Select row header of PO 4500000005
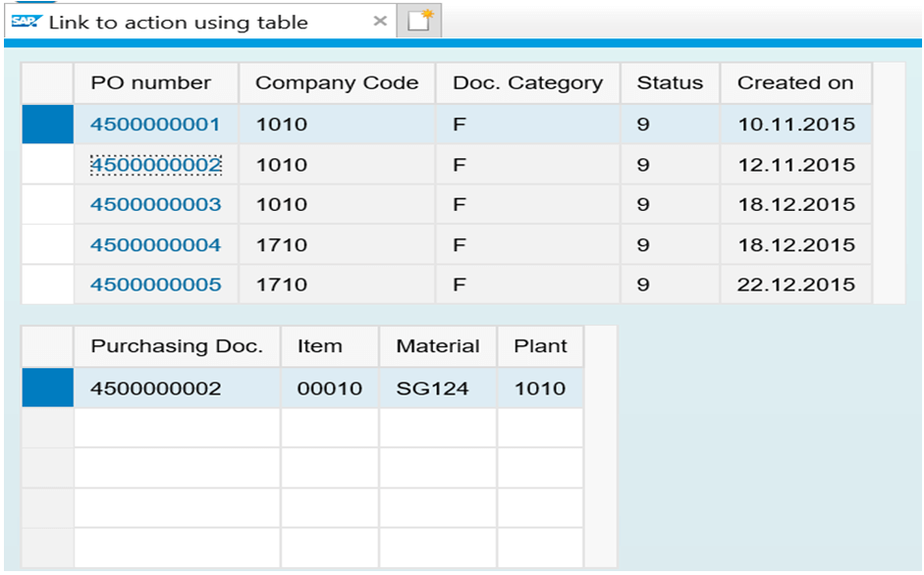This screenshot has width=924, height=575. tap(48, 285)
